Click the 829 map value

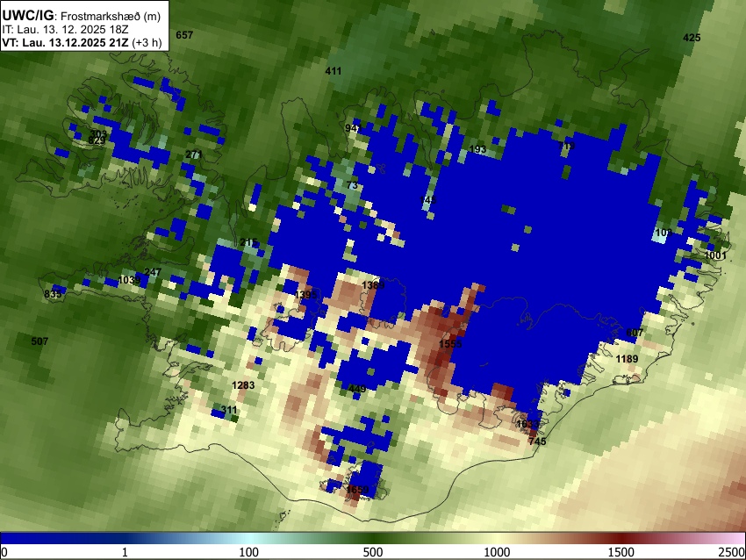tap(97, 140)
